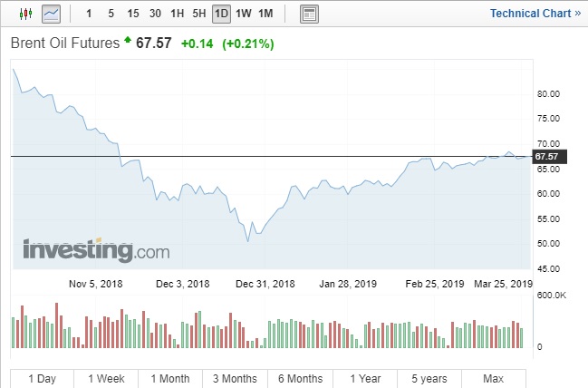Select the 5H interval button

click(200, 14)
